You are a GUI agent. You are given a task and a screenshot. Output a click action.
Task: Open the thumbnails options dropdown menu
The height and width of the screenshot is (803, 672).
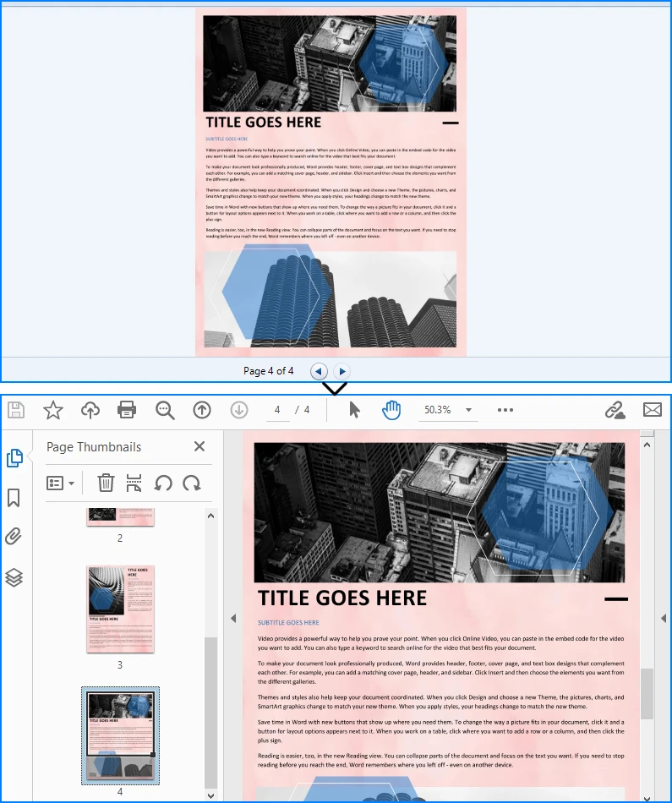click(61, 483)
